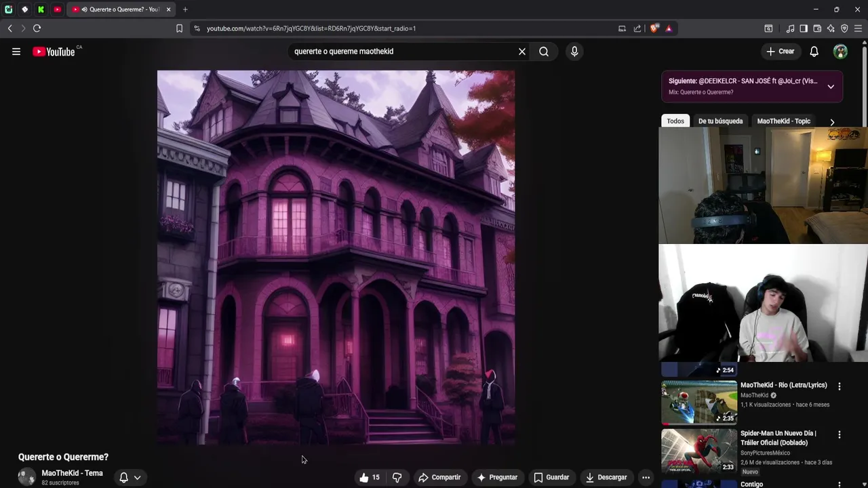Share the video with Compartir
Screen dimensions: 868x488
(439, 477)
